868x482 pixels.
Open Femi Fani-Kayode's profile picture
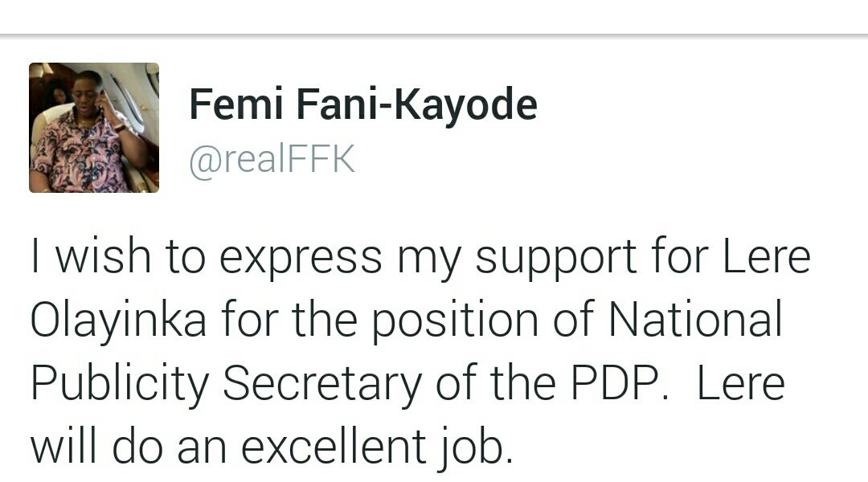click(x=93, y=128)
